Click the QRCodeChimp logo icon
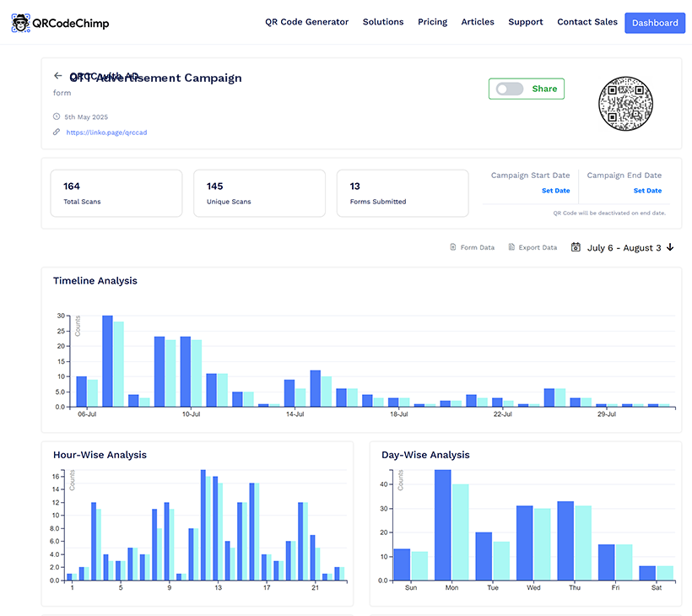 (20, 23)
